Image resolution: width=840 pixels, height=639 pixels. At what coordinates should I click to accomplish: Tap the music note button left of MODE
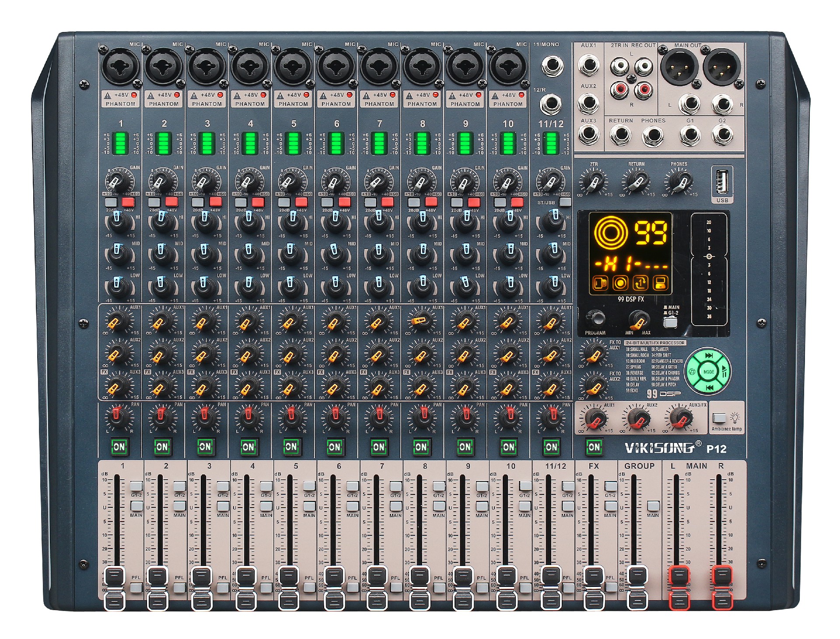[x=693, y=372]
